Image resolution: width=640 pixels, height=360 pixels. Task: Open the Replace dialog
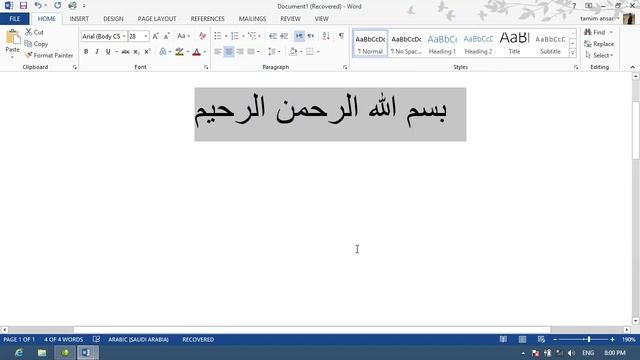[x=599, y=44]
